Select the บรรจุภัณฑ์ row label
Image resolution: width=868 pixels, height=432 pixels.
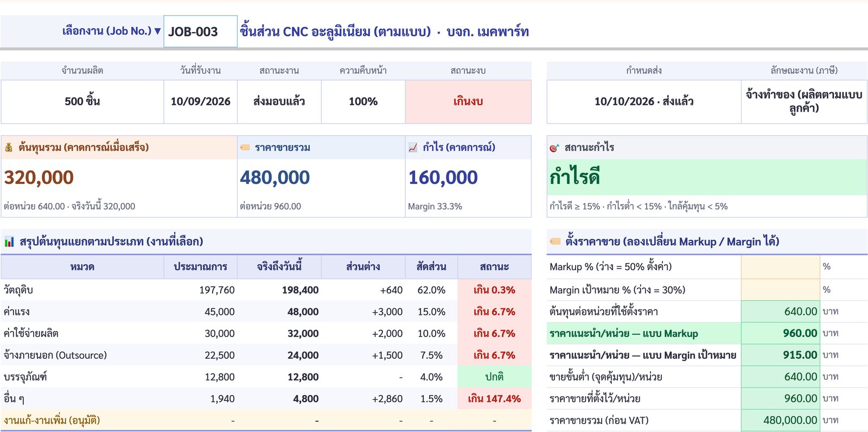tap(25, 377)
